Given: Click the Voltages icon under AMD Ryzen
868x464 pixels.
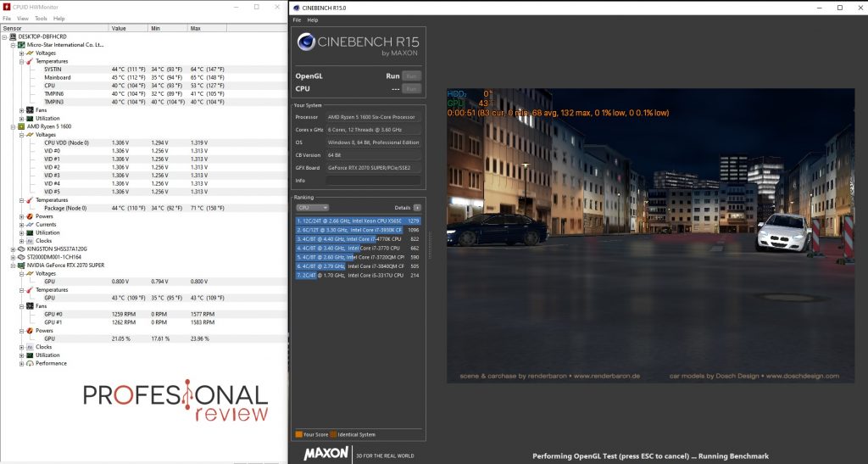Looking at the screenshot, I should (30, 135).
